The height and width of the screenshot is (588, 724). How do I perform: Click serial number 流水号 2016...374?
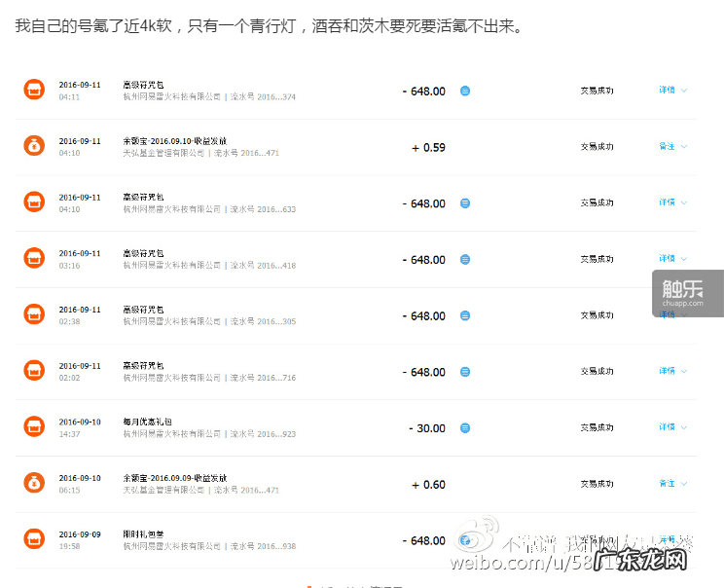pos(263,97)
